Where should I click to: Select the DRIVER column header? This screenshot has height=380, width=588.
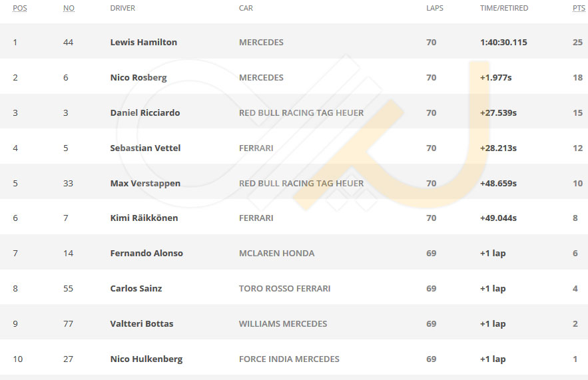tap(123, 8)
